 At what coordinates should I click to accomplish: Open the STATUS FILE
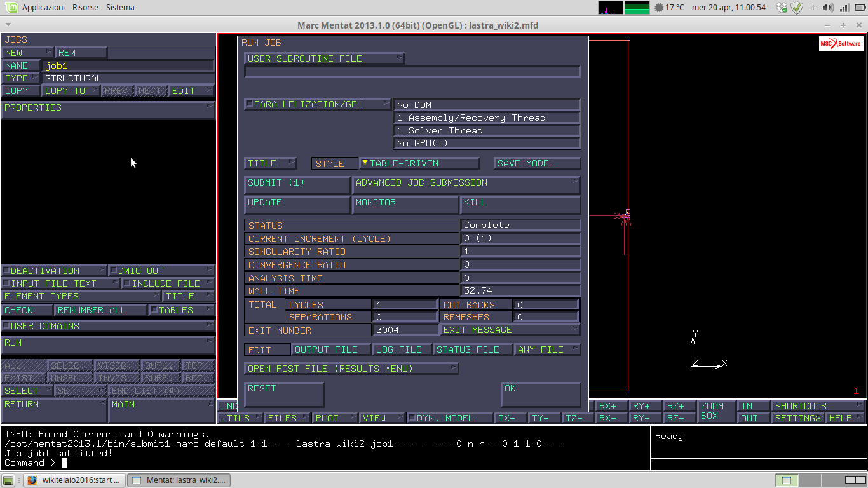(x=473, y=349)
